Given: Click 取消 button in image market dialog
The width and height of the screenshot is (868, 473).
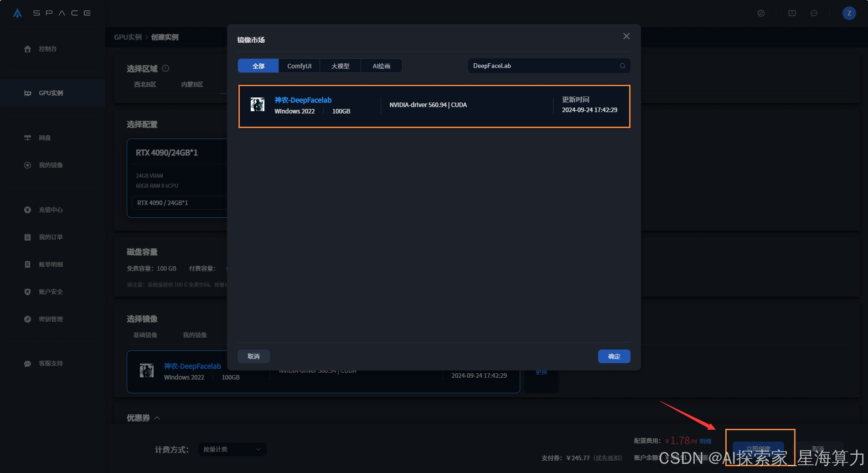Looking at the screenshot, I should pos(253,356).
